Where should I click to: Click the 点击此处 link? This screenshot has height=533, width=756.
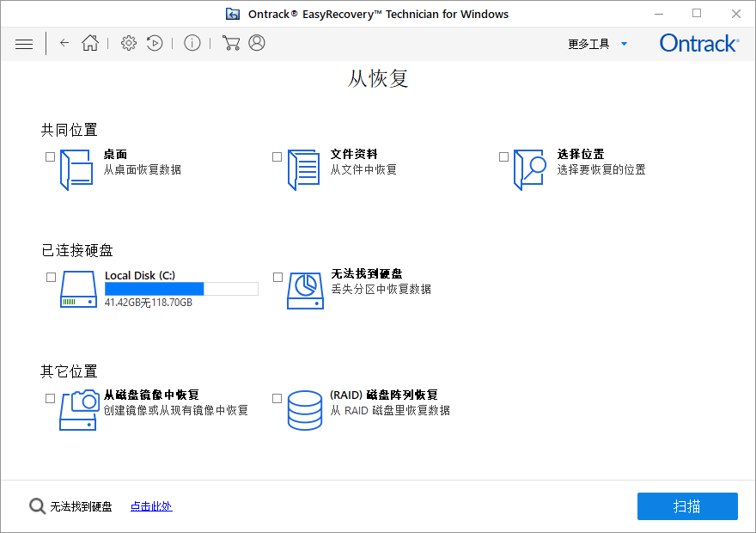[151, 506]
